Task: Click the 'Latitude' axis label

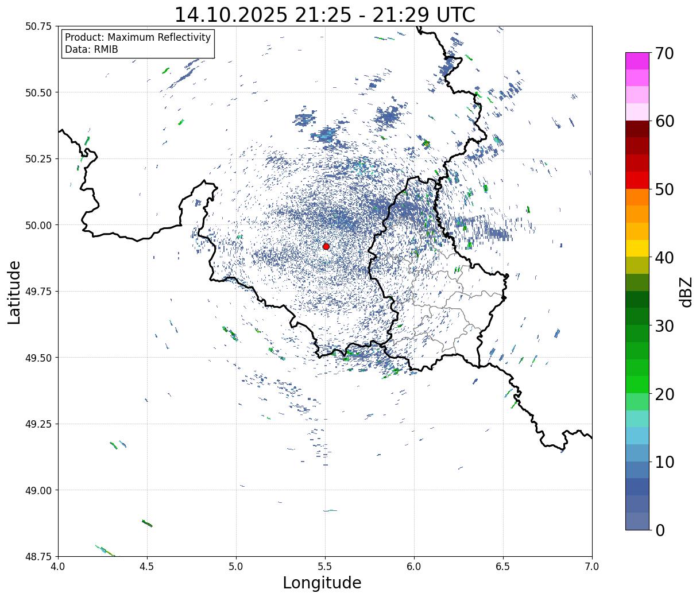Action: click(x=14, y=292)
